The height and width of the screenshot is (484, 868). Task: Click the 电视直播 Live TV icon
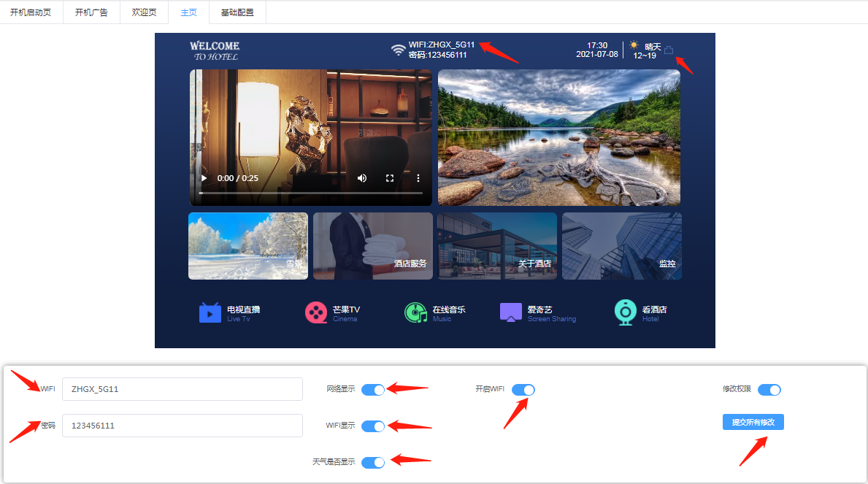(x=210, y=312)
